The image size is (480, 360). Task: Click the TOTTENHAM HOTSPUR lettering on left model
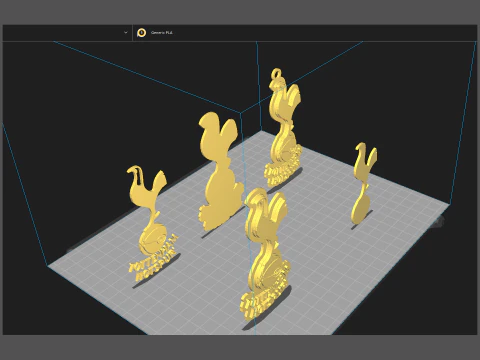point(154,258)
